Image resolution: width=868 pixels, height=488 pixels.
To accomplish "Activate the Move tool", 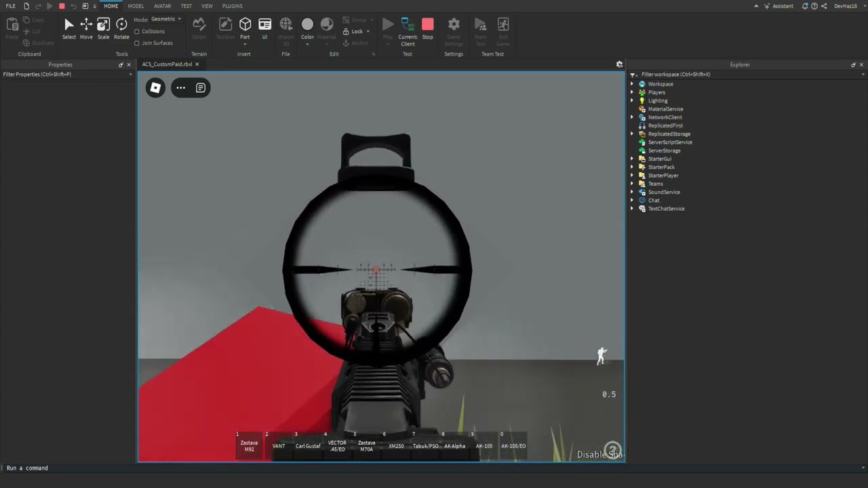I will (x=86, y=28).
